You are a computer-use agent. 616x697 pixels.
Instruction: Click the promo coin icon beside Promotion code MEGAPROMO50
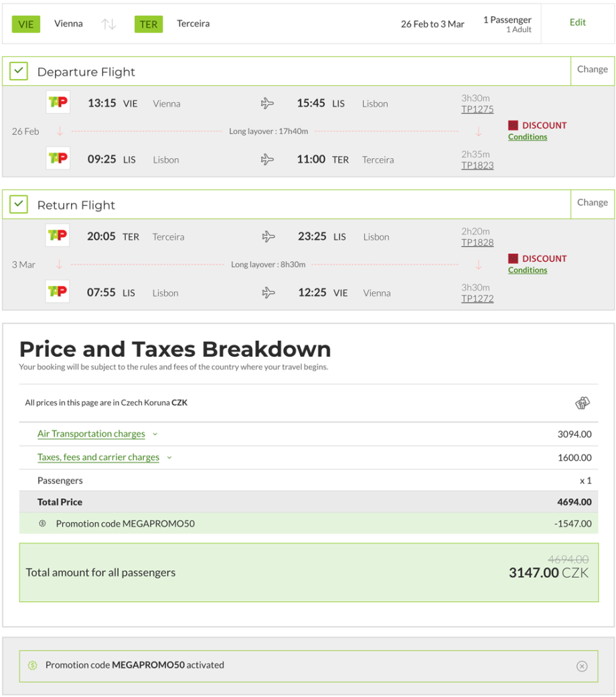[42, 524]
